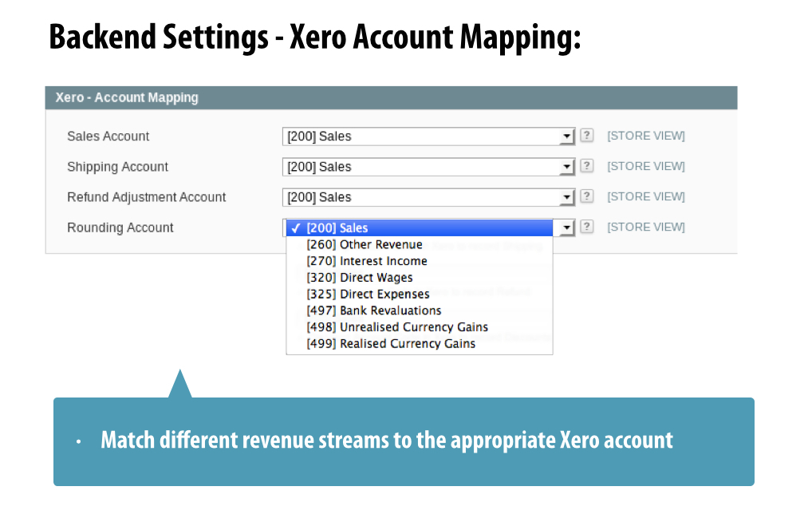Pick [320] Direct Wages in dropdown
This screenshot has height=530, width=812.
[x=359, y=278]
